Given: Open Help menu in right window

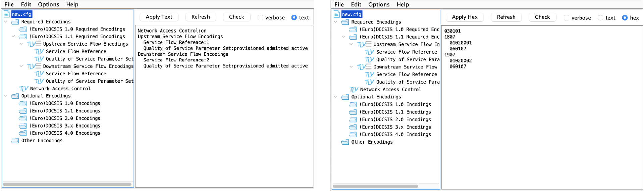Looking at the screenshot, I should click(403, 4).
